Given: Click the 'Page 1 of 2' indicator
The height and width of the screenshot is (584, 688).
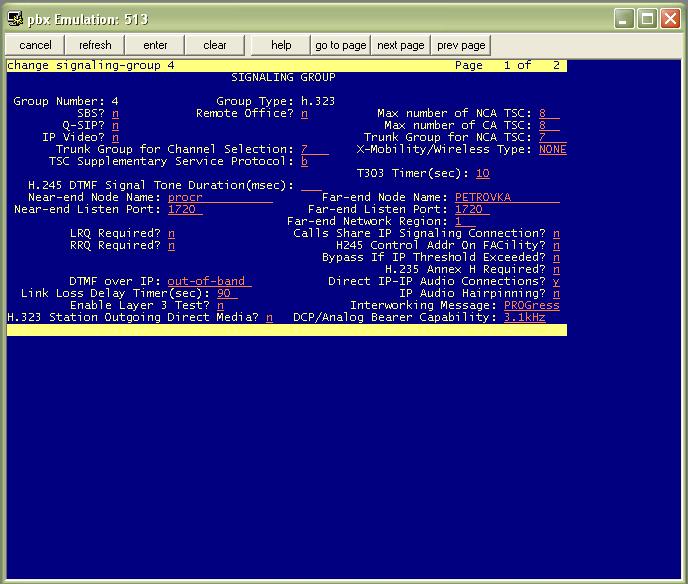Looking at the screenshot, I should tap(507, 65).
